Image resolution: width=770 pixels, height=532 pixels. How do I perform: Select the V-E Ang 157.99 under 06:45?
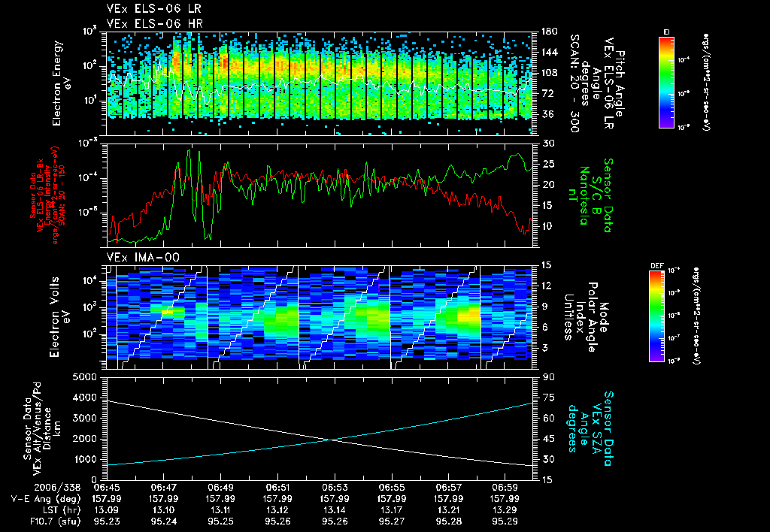coord(107,499)
